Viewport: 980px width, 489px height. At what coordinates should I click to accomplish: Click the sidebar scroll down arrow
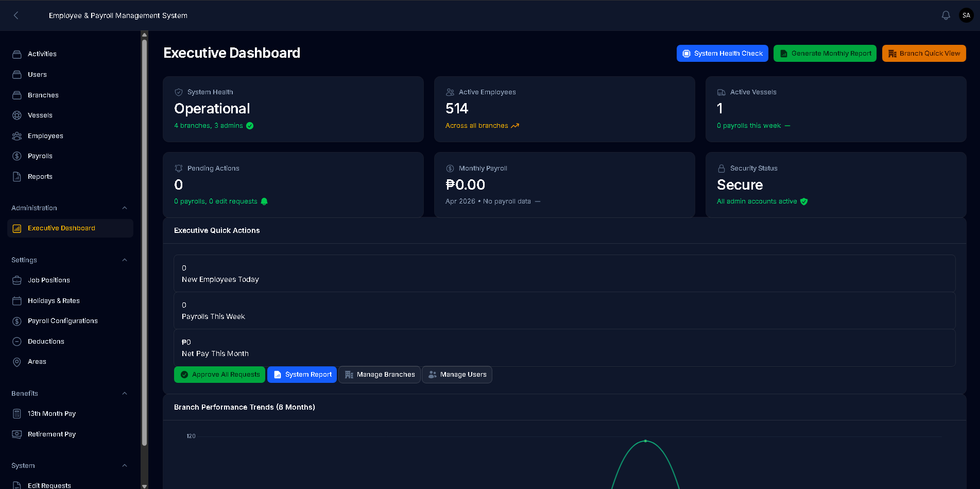(x=144, y=485)
